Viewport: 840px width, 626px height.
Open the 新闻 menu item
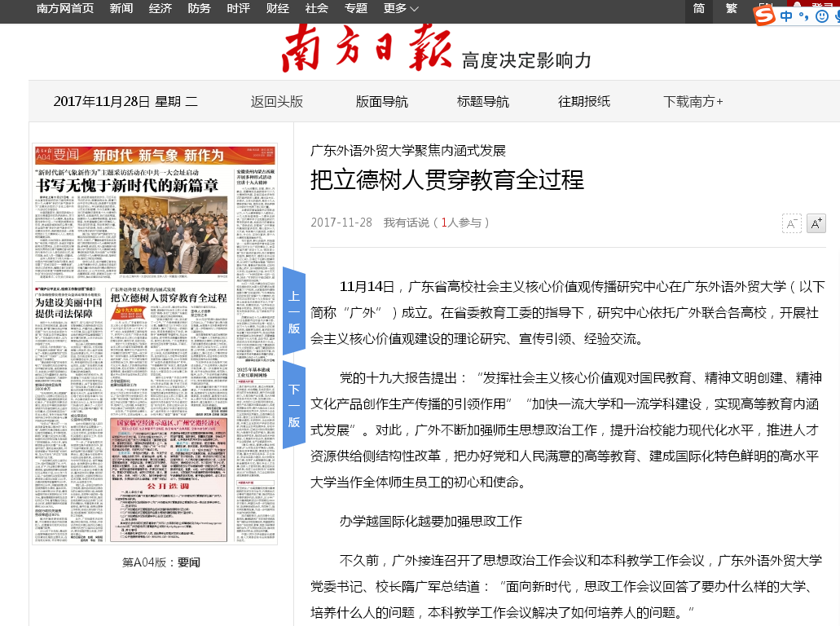coord(121,9)
